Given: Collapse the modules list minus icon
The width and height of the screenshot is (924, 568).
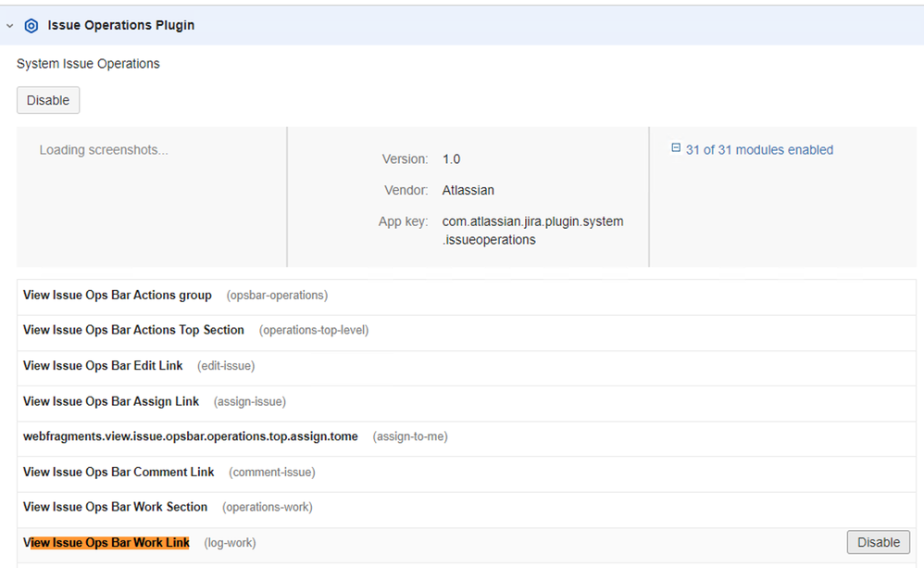Looking at the screenshot, I should [x=676, y=148].
